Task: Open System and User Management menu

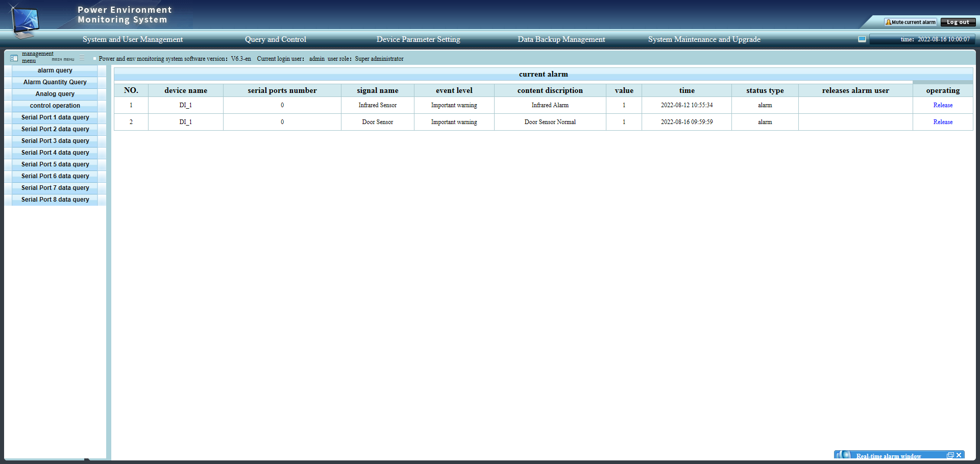Action: point(133,39)
